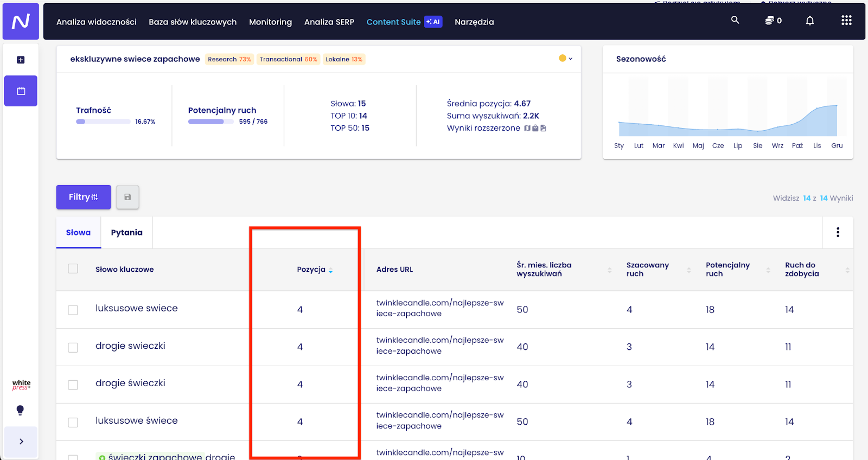
Task: Check the luksusowe swiece row checkbox
Action: pyautogui.click(x=73, y=310)
